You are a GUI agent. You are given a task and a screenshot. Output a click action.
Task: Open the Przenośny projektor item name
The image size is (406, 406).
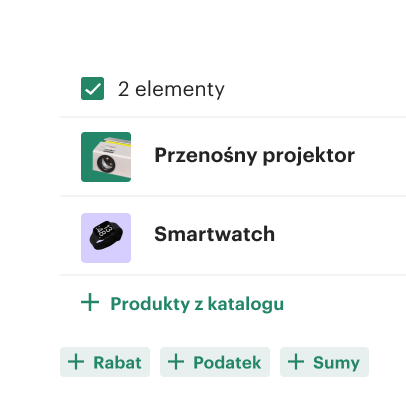click(255, 156)
